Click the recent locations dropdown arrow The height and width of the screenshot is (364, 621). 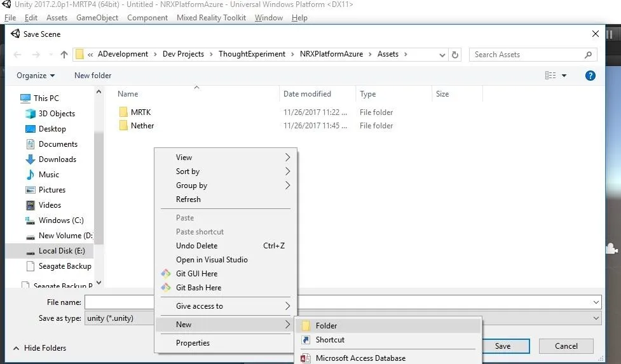[x=50, y=55]
